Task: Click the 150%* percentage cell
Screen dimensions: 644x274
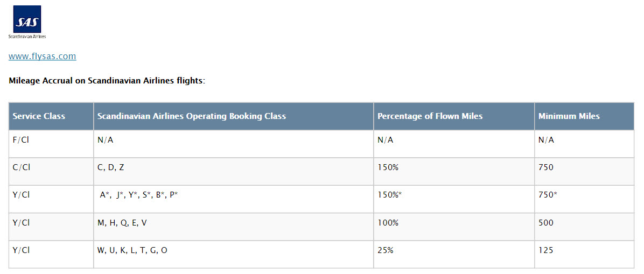Action: 389,195
